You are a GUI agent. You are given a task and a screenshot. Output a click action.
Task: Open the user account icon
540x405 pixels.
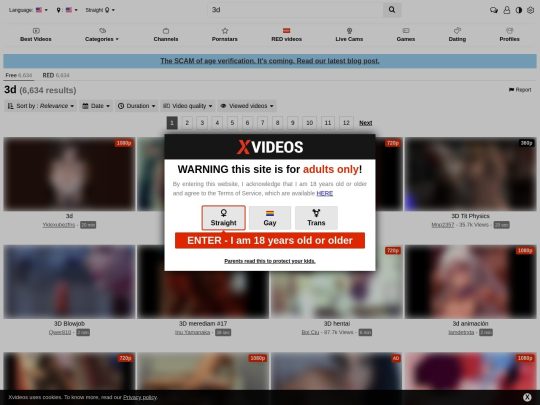click(507, 10)
